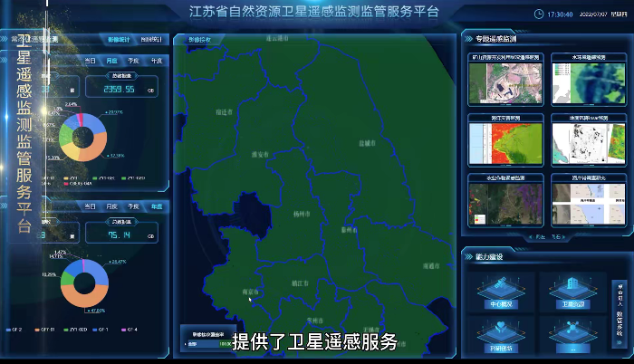Image resolution: width=634 pixels, height=364 pixels.
Task: Select 季度 in the upper chart period tabs
Action: pos(133,61)
